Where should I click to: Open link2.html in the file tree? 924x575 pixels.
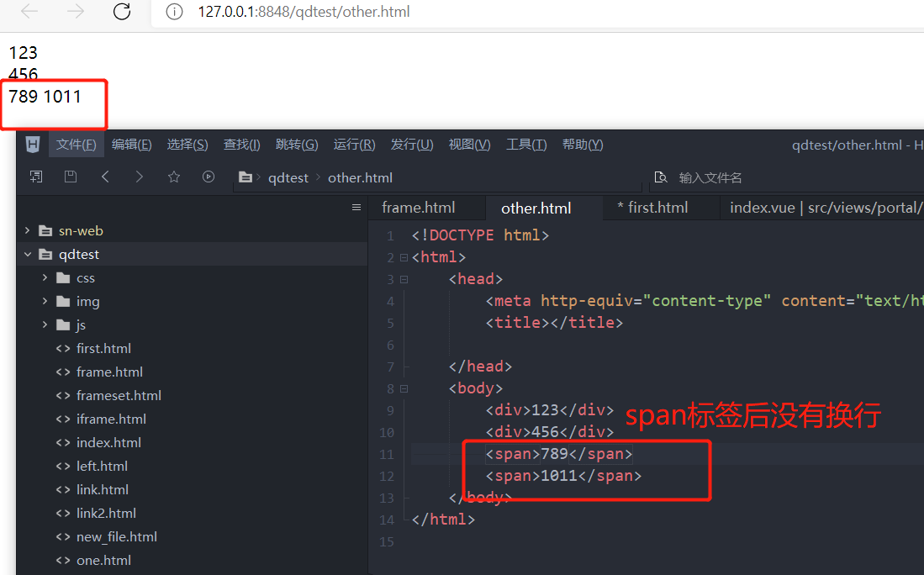coord(106,514)
